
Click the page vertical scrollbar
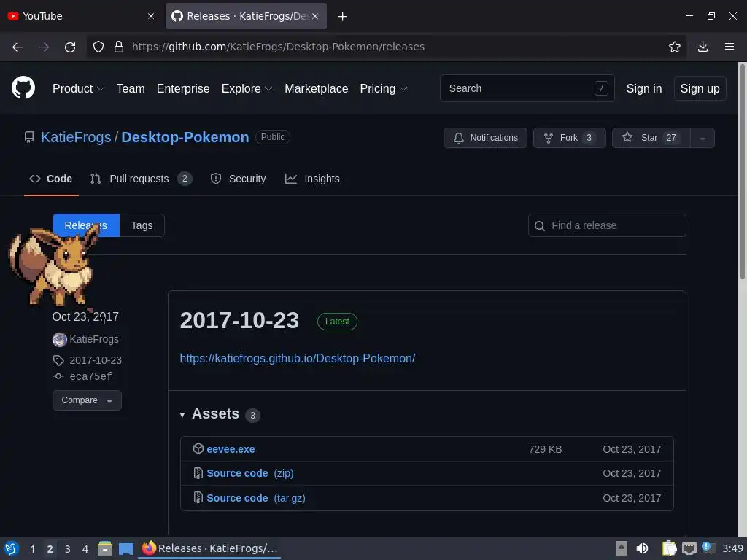pyautogui.click(x=742, y=171)
